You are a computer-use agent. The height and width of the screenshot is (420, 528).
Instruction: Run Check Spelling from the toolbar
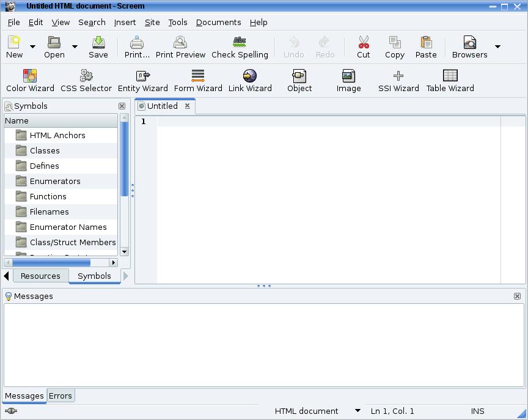click(240, 47)
